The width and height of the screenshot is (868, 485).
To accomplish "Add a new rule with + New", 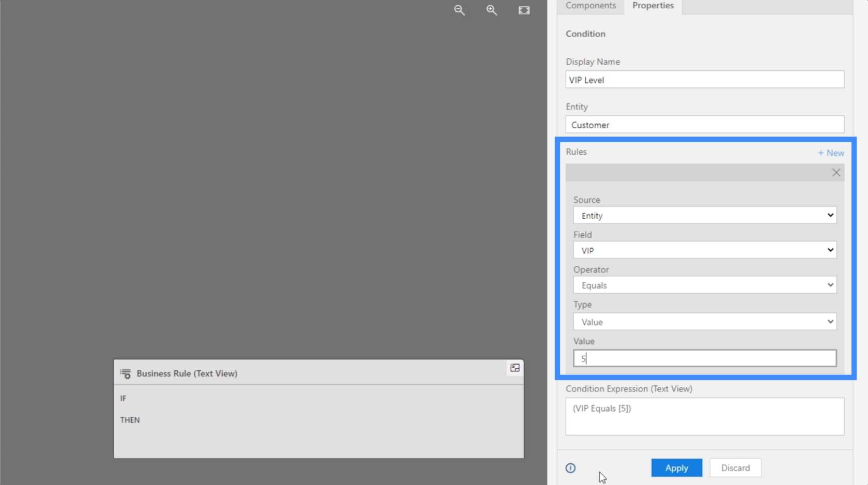I will click(x=831, y=153).
